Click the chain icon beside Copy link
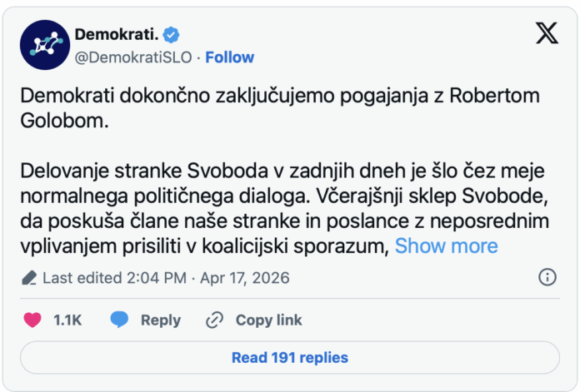The height and width of the screenshot is (392, 580). [x=214, y=320]
